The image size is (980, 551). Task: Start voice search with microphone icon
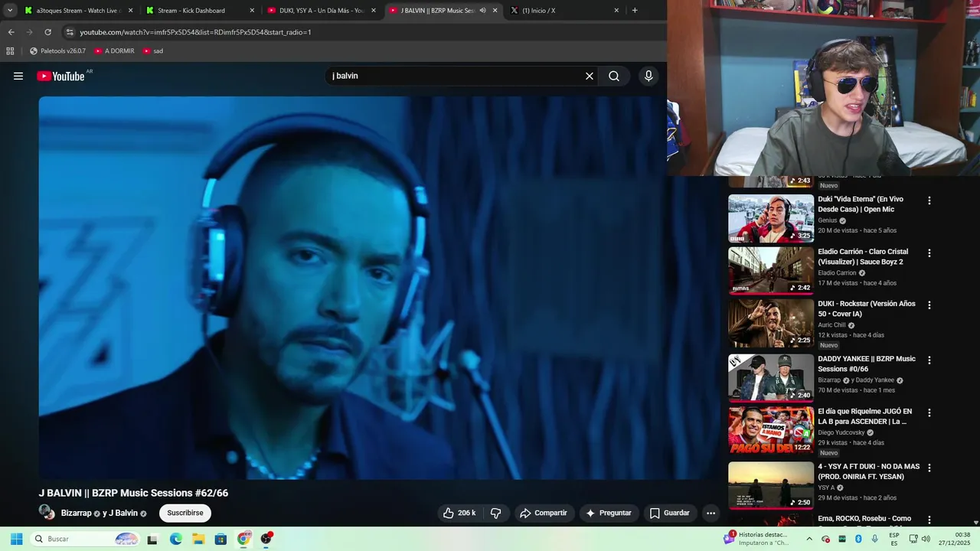click(x=648, y=76)
